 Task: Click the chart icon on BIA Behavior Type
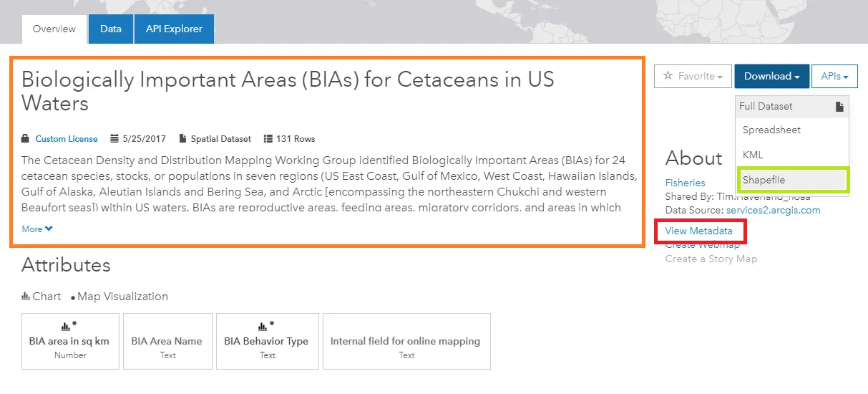263,326
